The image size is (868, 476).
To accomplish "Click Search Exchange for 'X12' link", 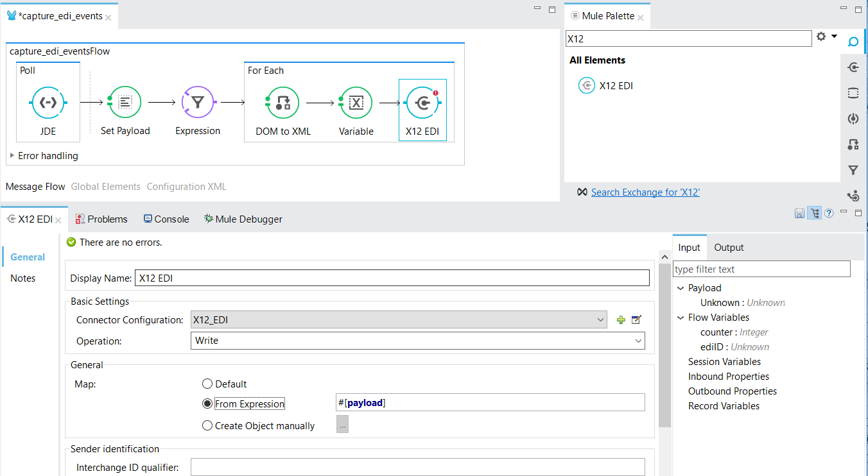I will 645,192.
